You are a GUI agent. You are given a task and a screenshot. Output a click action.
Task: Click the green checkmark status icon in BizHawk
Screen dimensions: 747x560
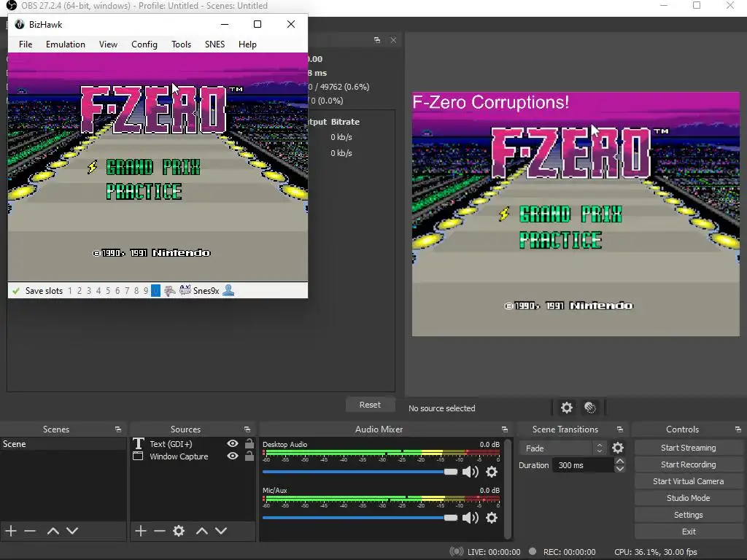click(16, 290)
